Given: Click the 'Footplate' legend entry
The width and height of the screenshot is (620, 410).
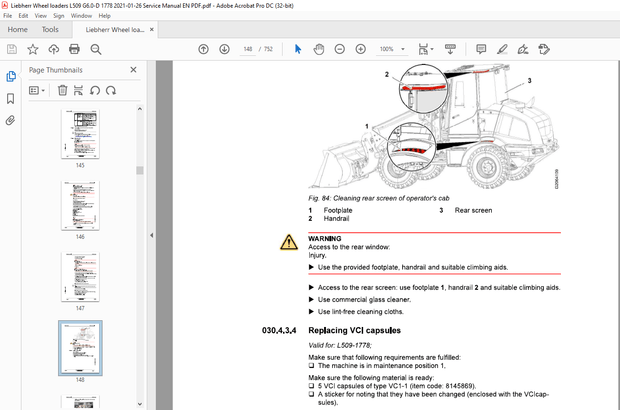Looking at the screenshot, I should click(x=338, y=210).
